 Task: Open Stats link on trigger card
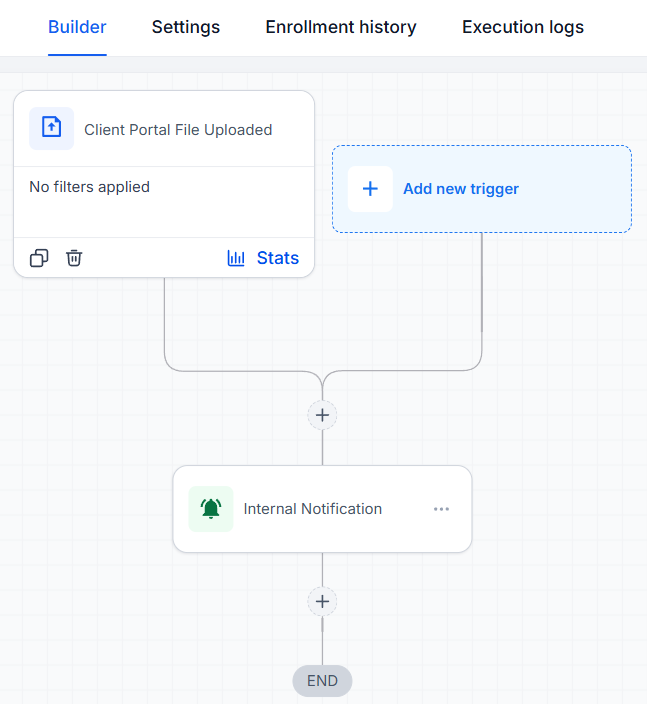pyautogui.click(x=277, y=258)
